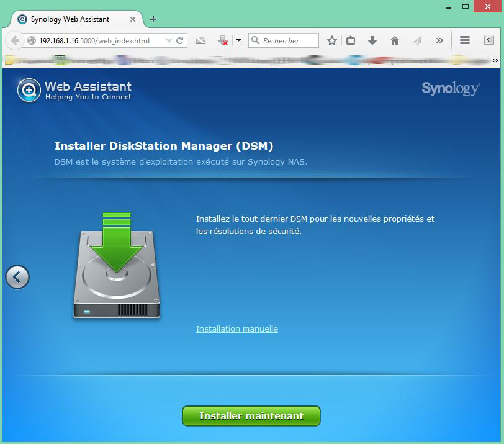Open the Firefox hamburger menu
Viewport: 504px width, 444px height.
coord(465,40)
